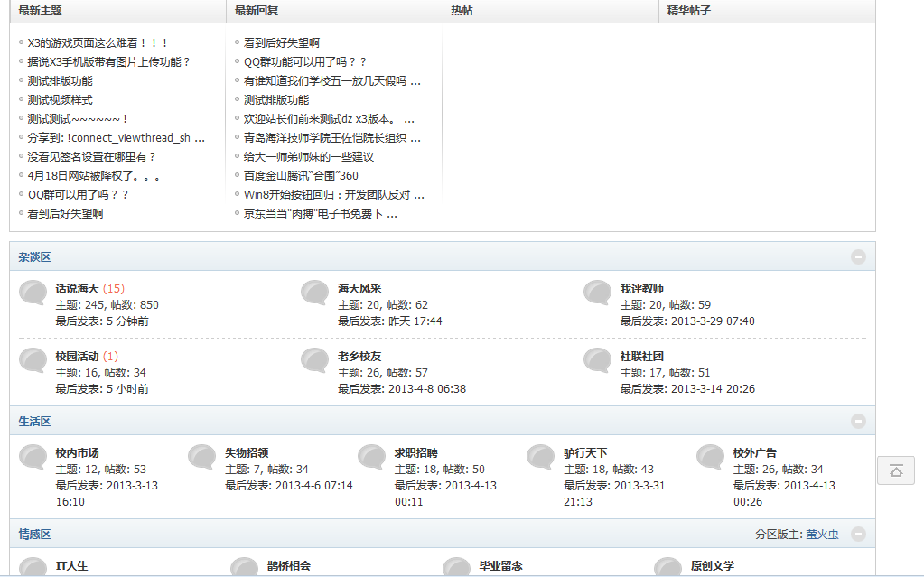
Task: Open 海天风采 last post 昨天 17:44
Action: coord(415,321)
